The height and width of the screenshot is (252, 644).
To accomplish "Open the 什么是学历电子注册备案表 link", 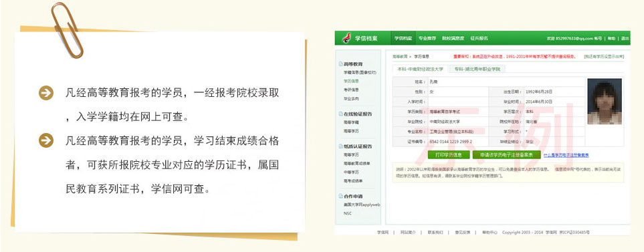I will click(566, 155).
